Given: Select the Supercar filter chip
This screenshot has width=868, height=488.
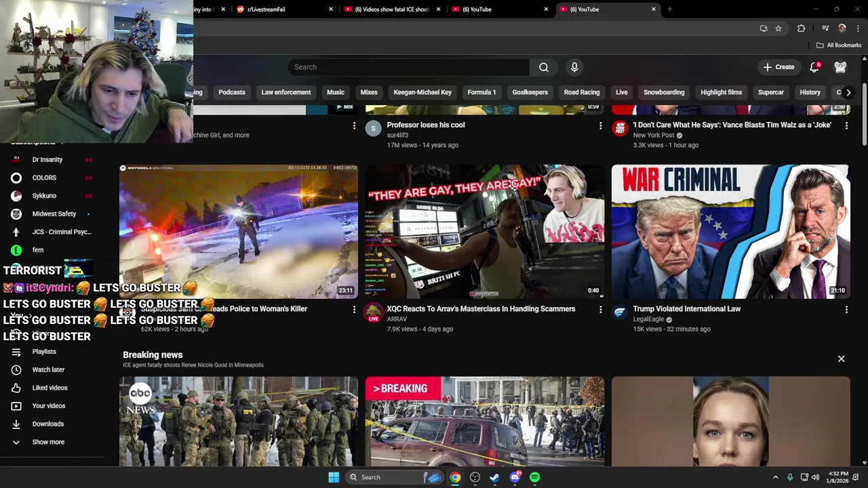Looking at the screenshot, I should (771, 92).
